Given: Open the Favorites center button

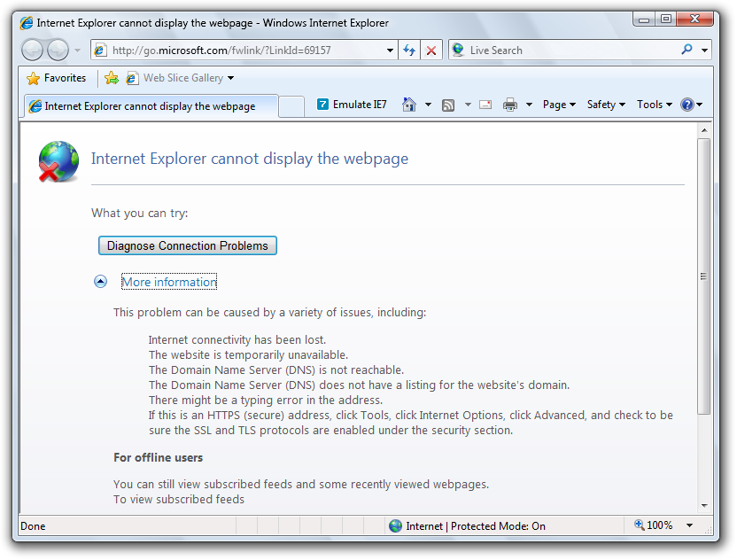Looking at the screenshot, I should click(x=57, y=78).
